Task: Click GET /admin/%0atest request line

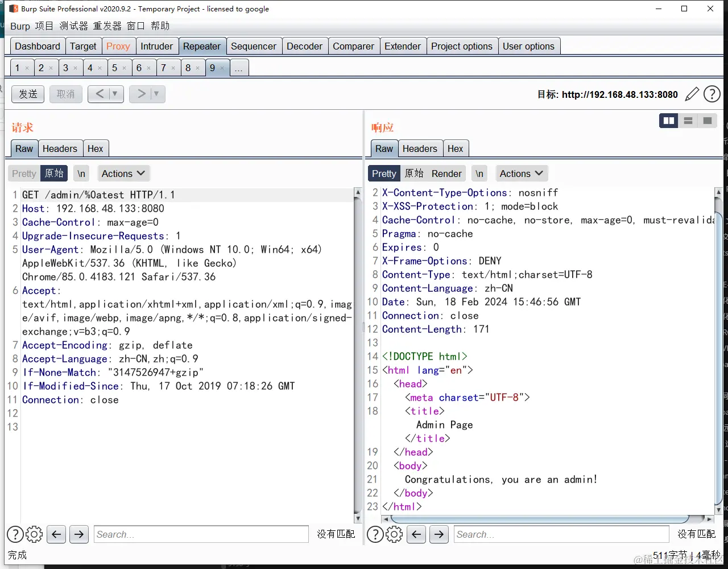Action: (x=98, y=195)
